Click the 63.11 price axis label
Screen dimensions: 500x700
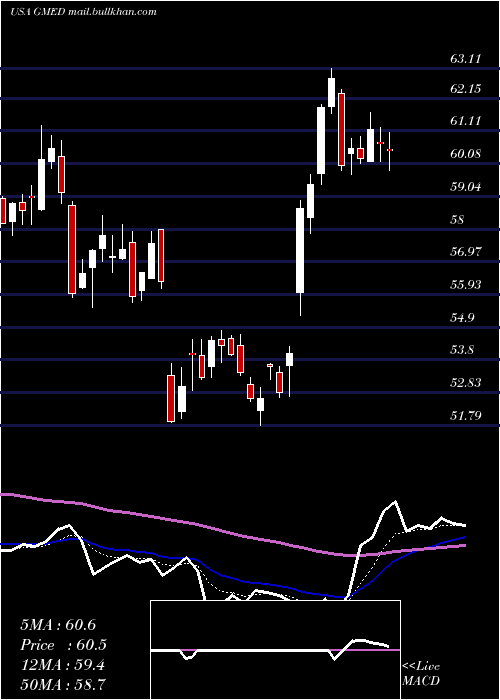pyautogui.click(x=465, y=58)
